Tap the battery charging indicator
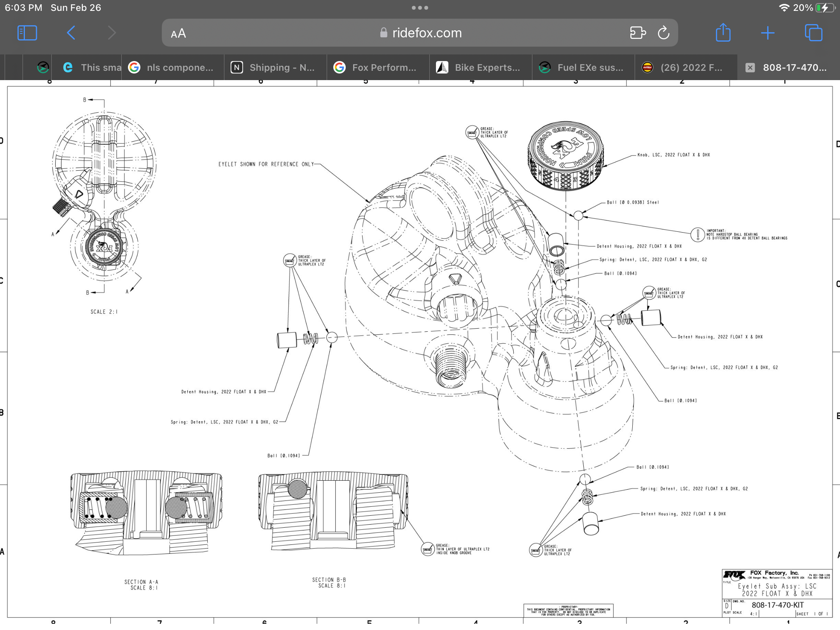 click(824, 8)
